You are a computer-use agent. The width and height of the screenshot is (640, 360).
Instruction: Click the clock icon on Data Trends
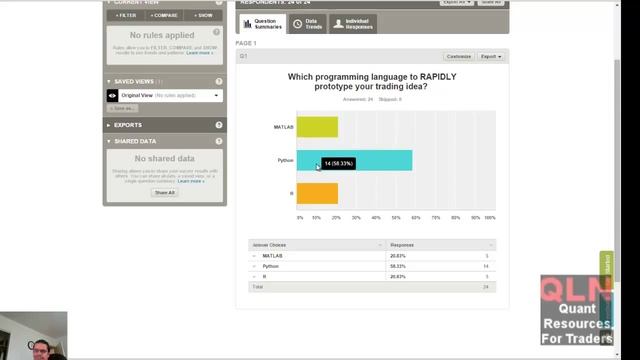[x=298, y=24]
